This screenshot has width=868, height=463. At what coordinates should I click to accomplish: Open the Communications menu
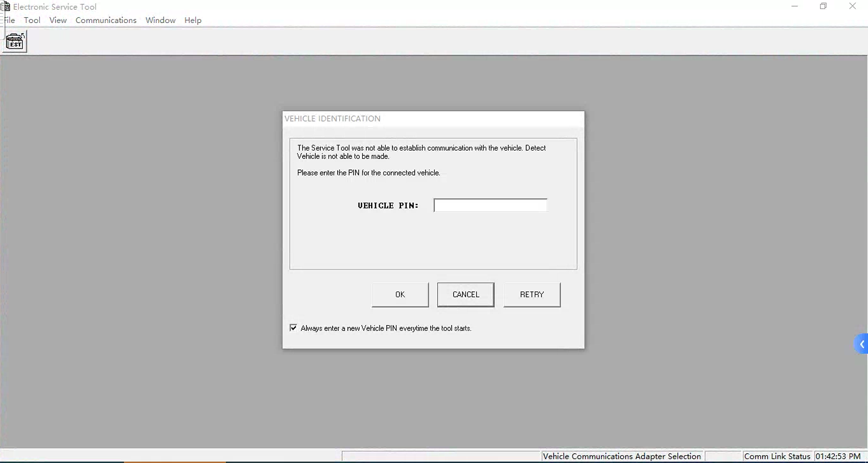[x=106, y=20]
